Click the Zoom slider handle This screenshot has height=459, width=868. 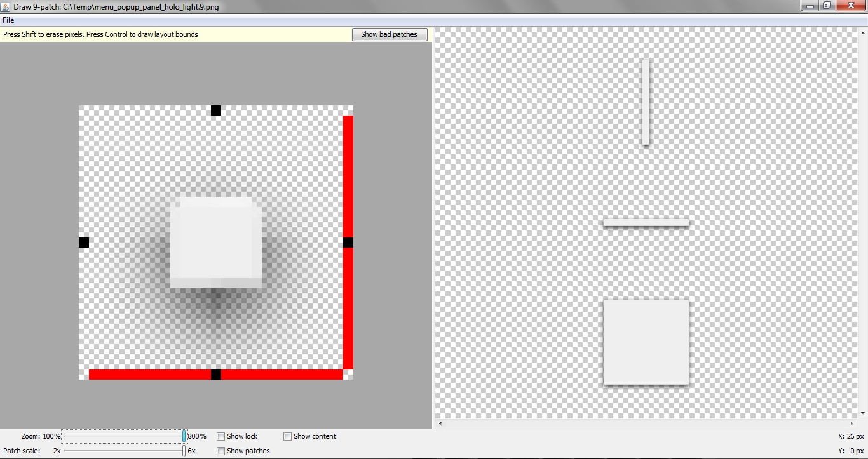coord(184,436)
